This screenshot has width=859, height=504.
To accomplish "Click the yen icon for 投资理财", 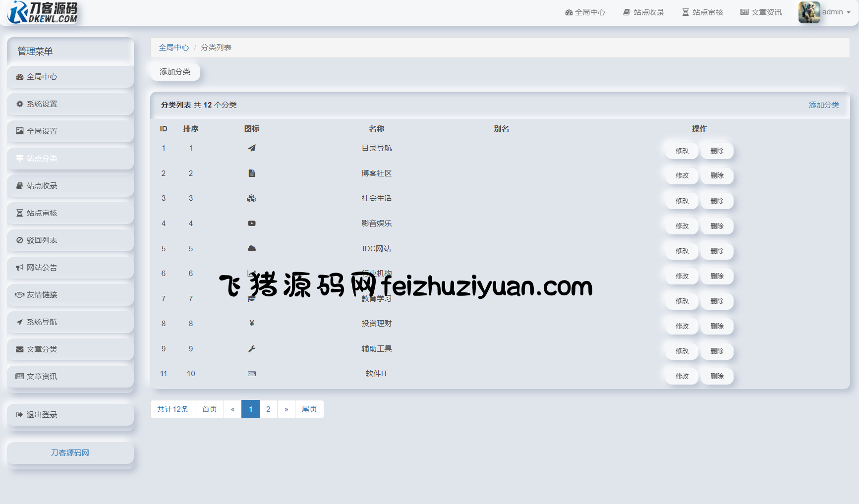I will coord(252,324).
